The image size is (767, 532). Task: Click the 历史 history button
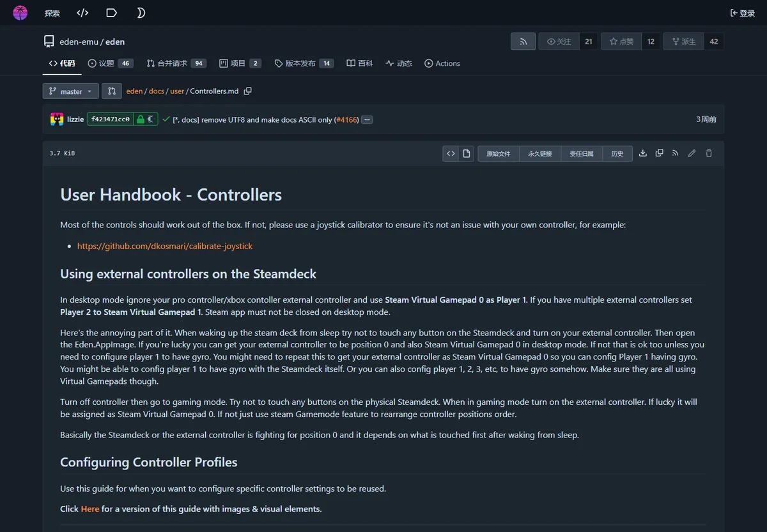(x=617, y=153)
